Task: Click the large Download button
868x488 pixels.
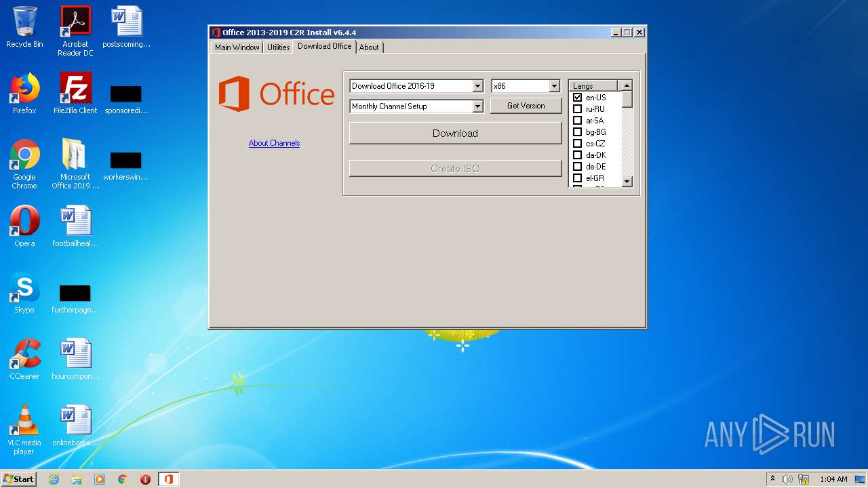Action: pos(456,133)
